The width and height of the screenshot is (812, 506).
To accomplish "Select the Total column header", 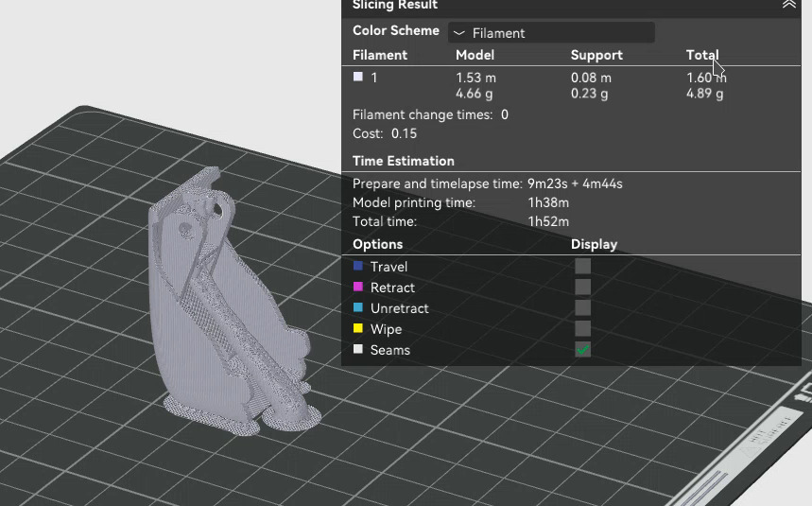I will [702, 56].
